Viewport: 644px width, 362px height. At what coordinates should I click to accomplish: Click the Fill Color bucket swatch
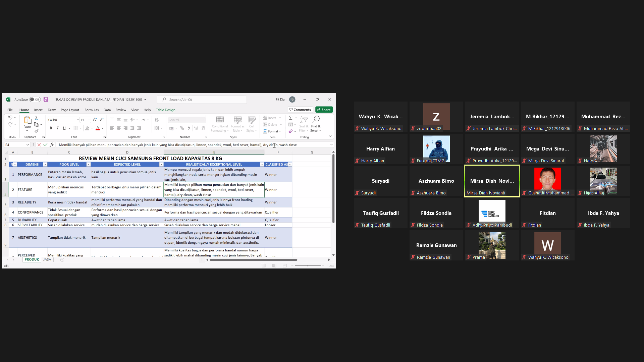coord(87,128)
